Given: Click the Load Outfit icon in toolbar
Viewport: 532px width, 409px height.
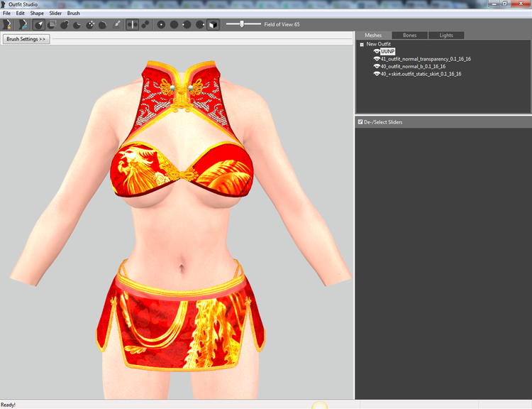Looking at the screenshot, I should [x=23, y=24].
